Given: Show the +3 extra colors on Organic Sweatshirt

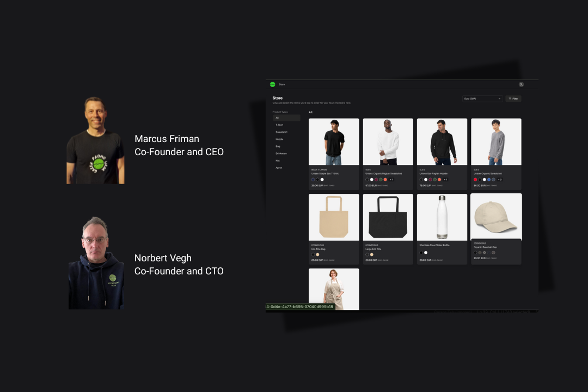Looking at the screenshot, I should coord(499,179).
